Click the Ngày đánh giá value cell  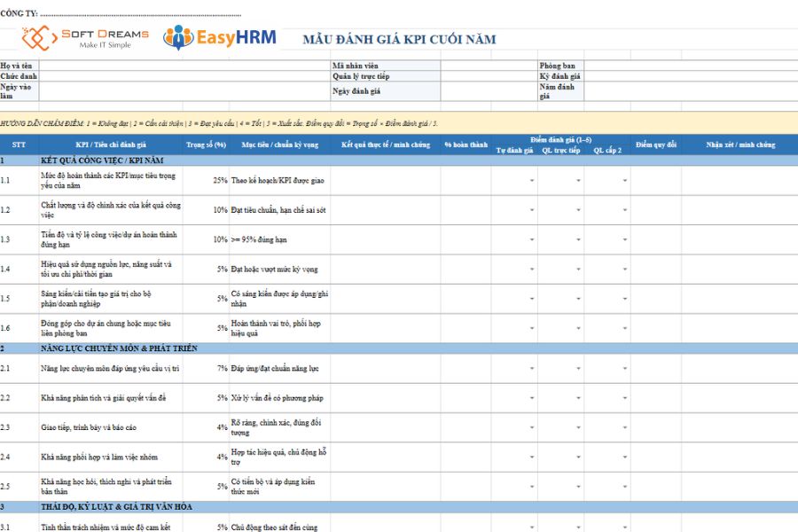coord(489,91)
